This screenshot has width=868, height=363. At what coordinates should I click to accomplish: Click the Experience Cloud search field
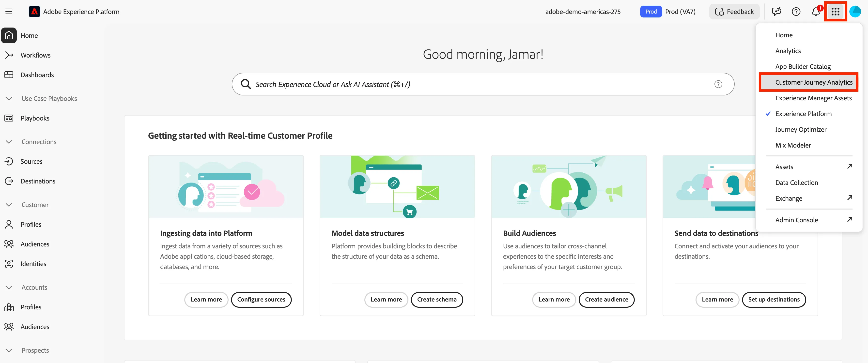[x=483, y=84]
